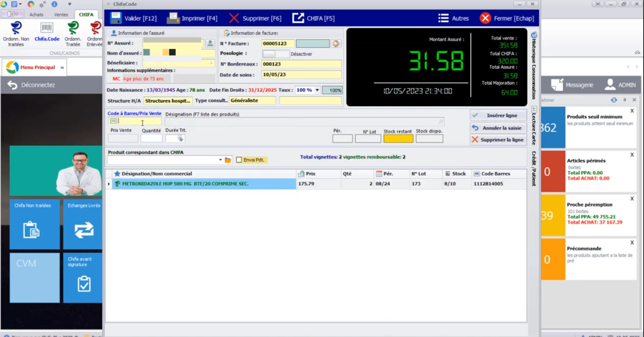Open the CHIFA [F5] export icon
644x337 pixels.
298,18
